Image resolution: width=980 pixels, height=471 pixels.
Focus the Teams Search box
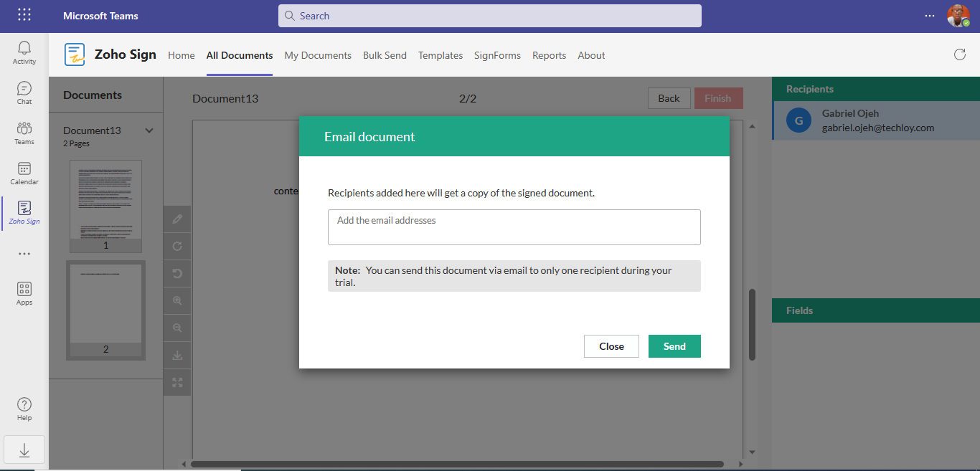[490, 16]
